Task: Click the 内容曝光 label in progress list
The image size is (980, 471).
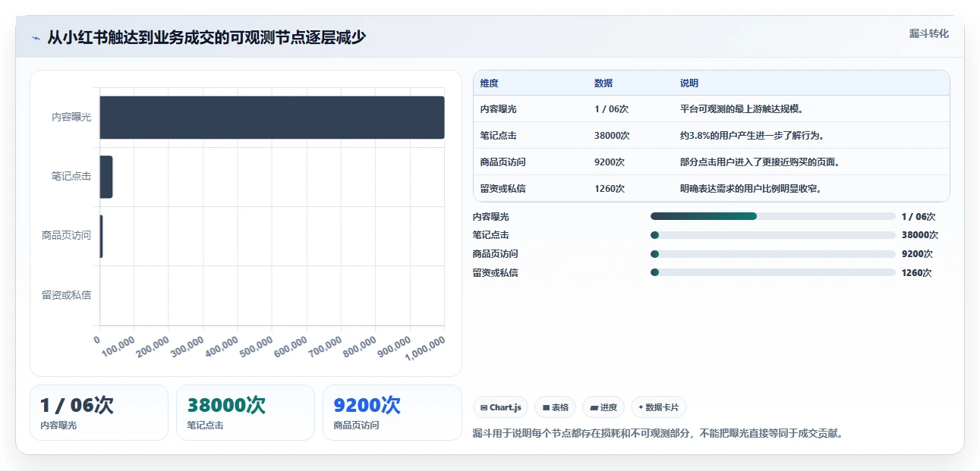Action: (490, 217)
